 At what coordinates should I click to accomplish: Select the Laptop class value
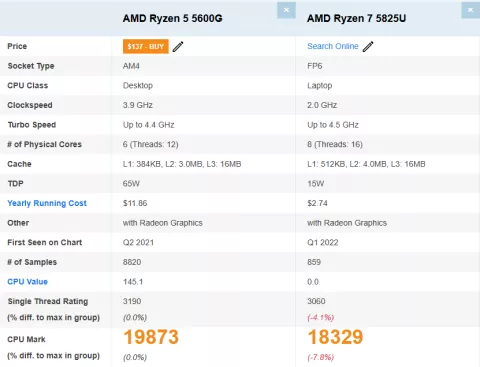(x=320, y=86)
